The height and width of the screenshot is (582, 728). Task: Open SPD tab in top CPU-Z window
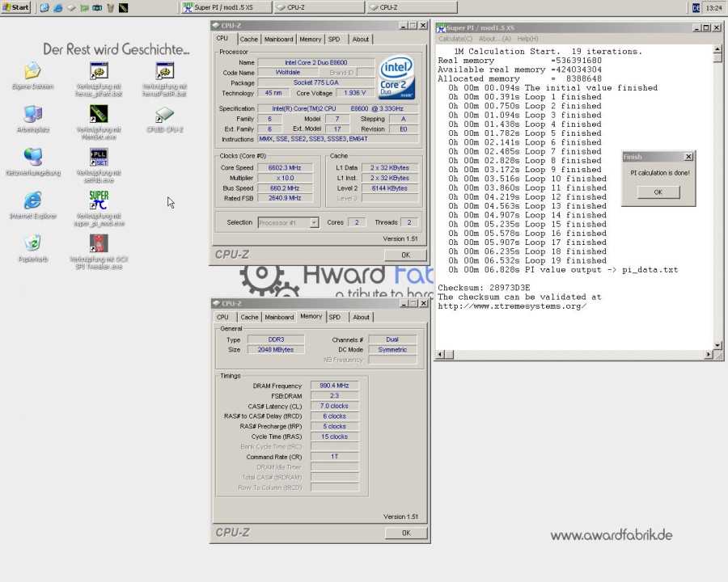tap(334, 40)
